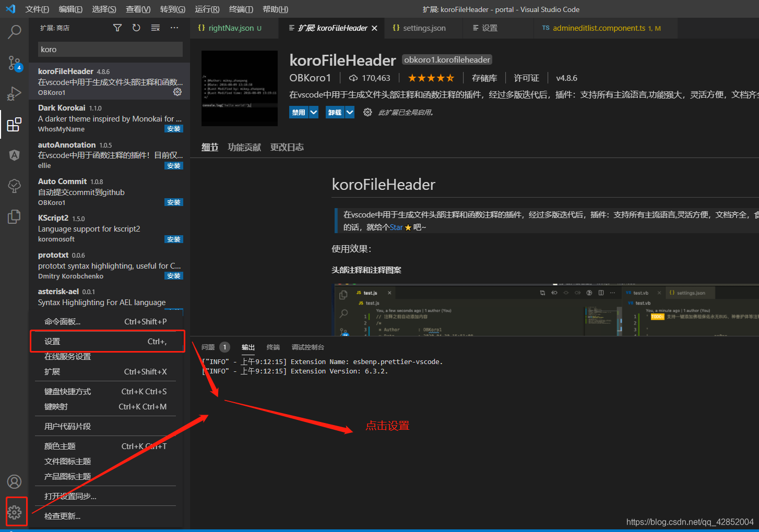Select 命令面板 from the manage menu
This screenshot has width=759, height=532.
coord(106,322)
